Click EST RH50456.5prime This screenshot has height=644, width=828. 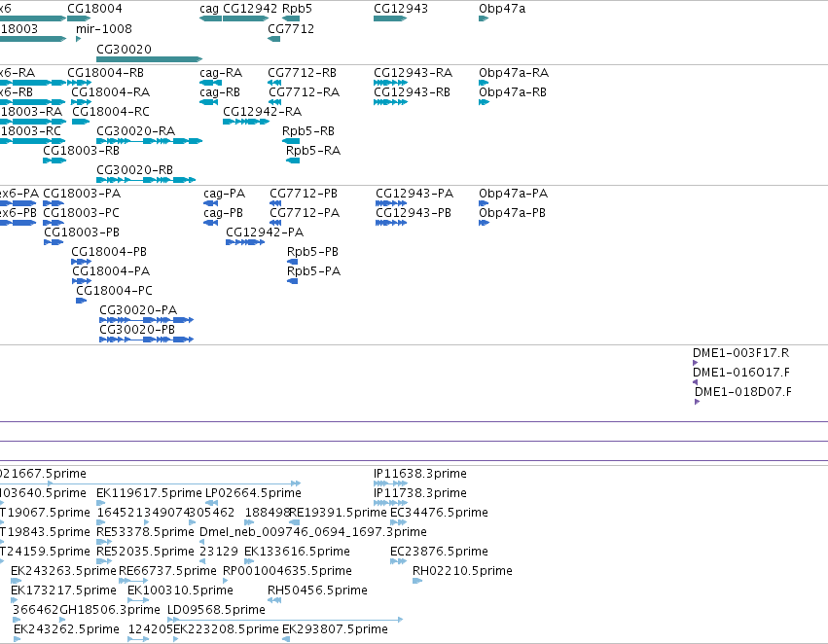[317, 590]
